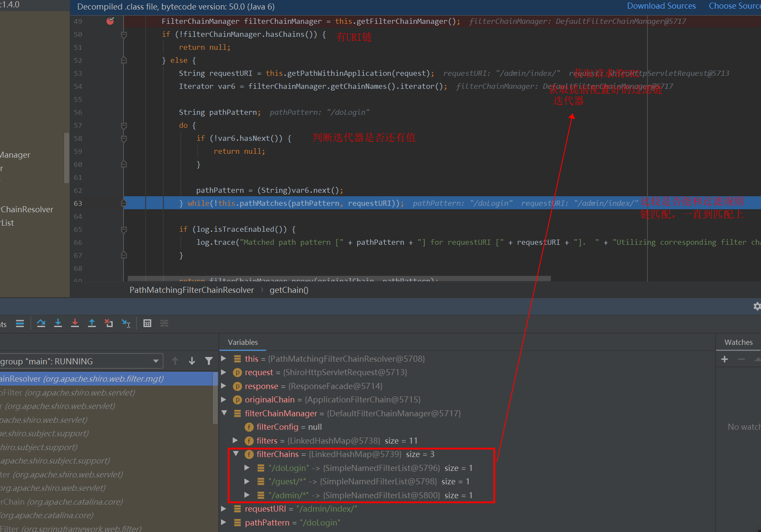
Task: Expand the pathPattern variable node
Action: coord(224,522)
